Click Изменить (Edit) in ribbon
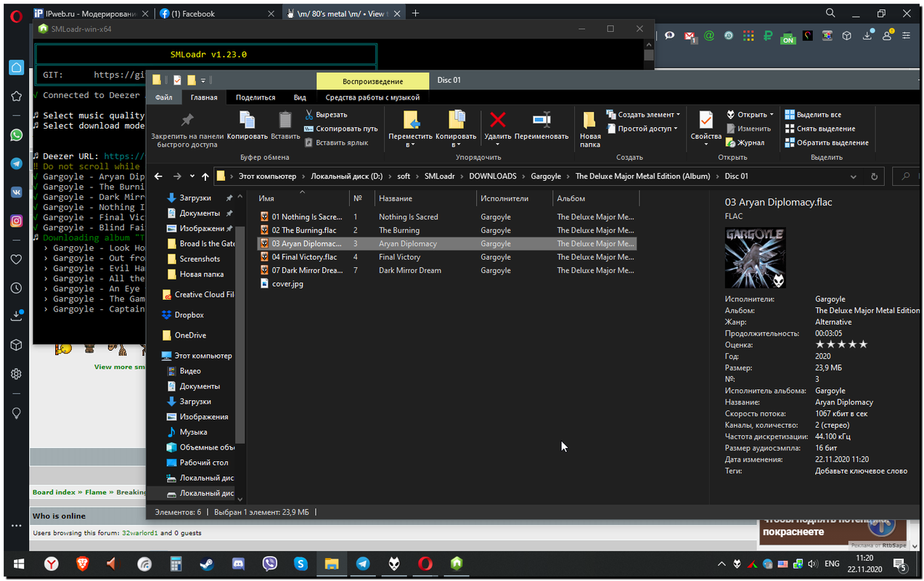The height and width of the screenshot is (581, 924). coord(748,129)
